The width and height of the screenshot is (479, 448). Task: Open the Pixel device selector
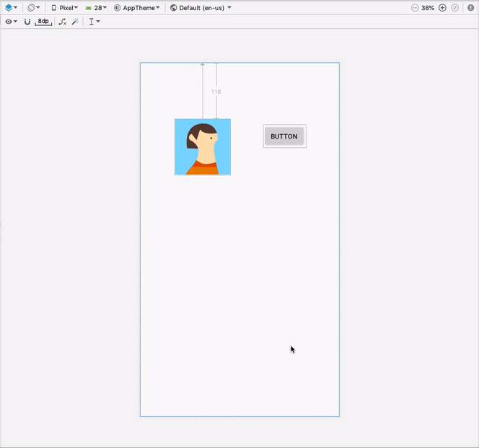point(64,8)
